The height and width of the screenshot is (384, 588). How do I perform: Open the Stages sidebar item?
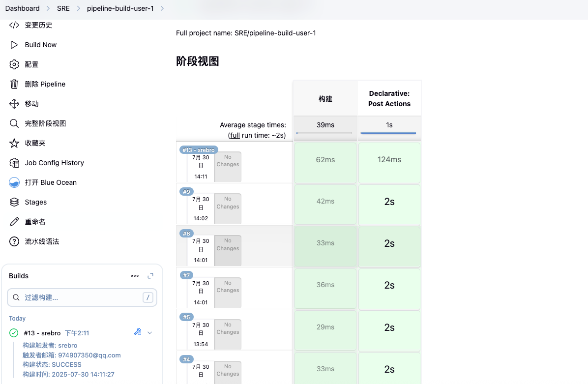pos(35,202)
